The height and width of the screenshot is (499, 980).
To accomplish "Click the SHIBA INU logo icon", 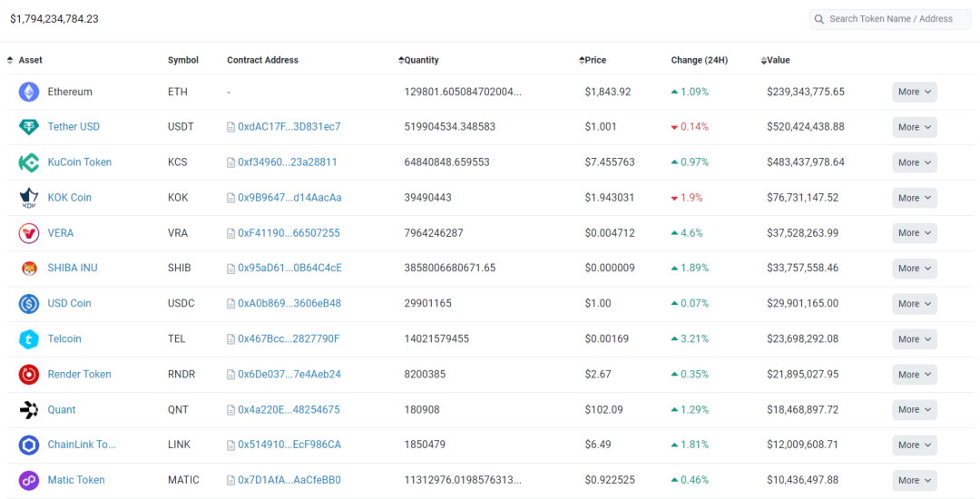I will (29, 268).
